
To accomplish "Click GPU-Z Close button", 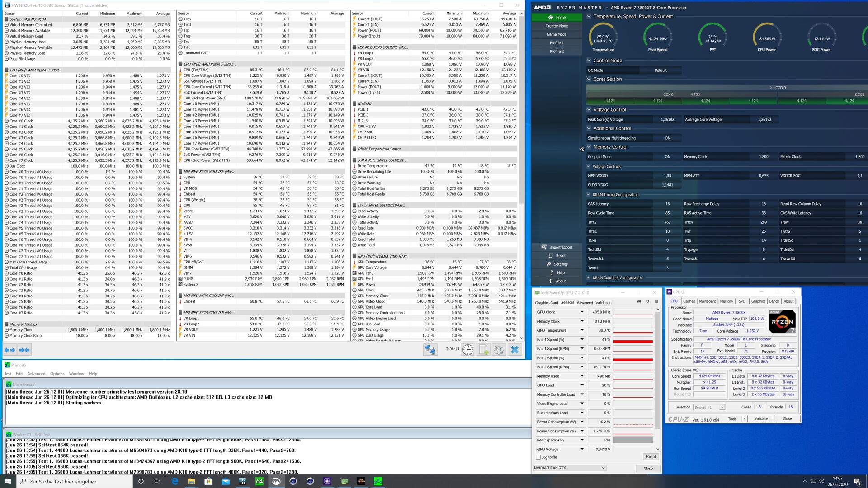I will [x=648, y=468].
